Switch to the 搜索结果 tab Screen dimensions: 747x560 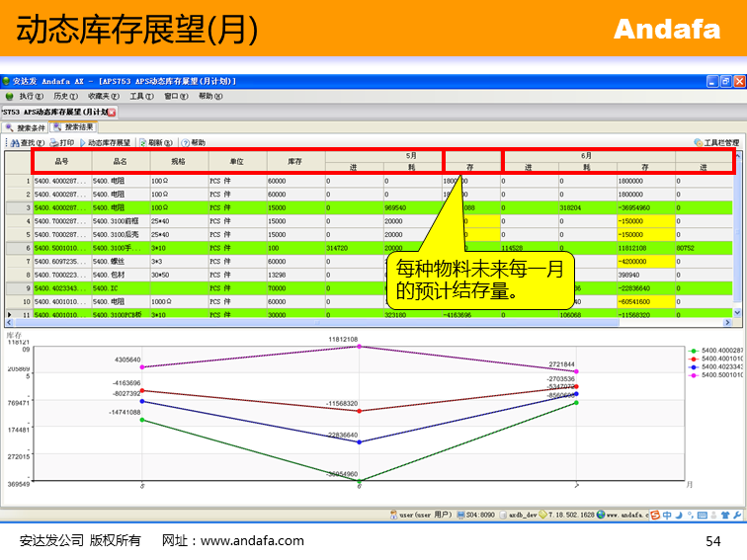[x=74, y=127]
